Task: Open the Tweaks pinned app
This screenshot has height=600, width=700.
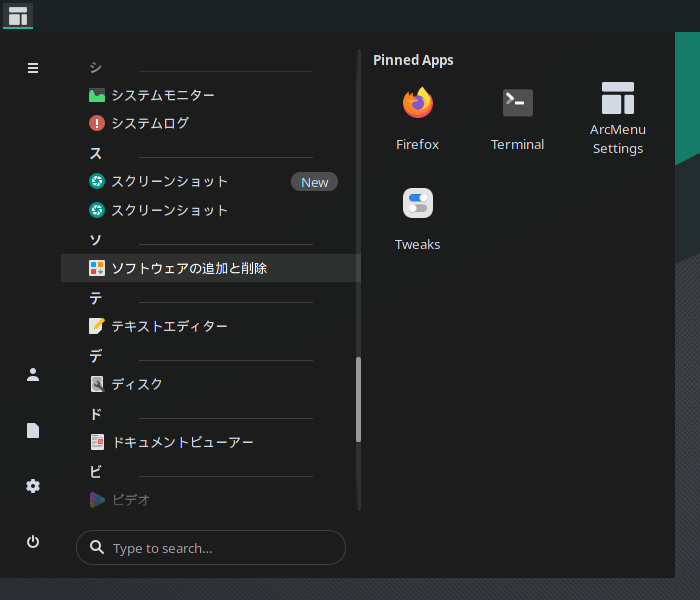Action: (417, 218)
